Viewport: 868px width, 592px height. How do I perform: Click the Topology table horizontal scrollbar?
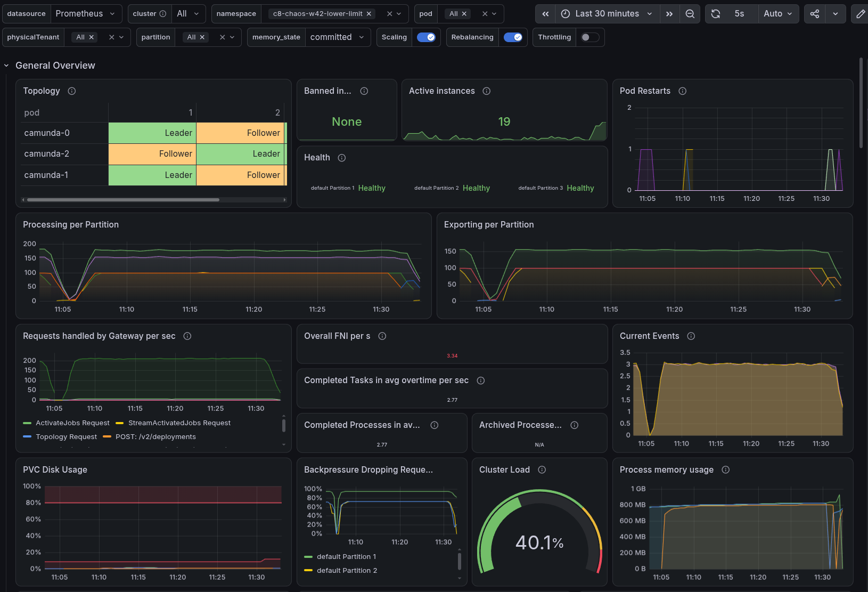pos(123,200)
